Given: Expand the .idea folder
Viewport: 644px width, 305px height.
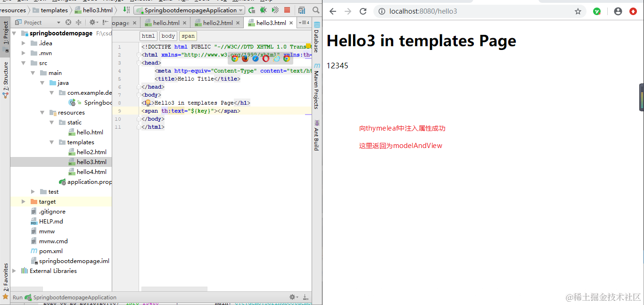Looking at the screenshot, I should coord(24,43).
